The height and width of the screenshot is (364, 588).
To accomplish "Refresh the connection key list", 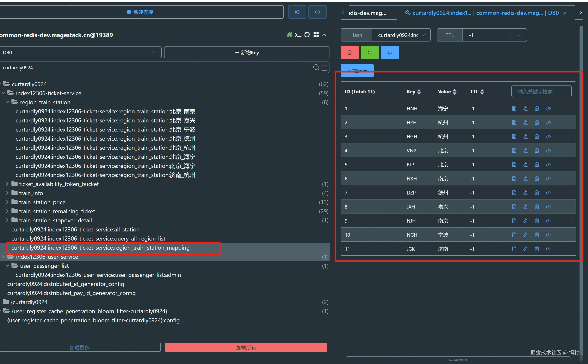I will 307,35.
